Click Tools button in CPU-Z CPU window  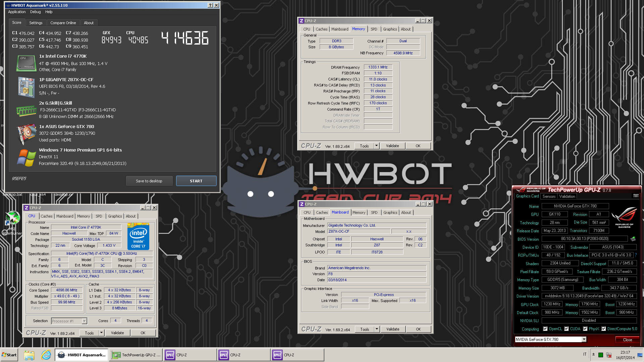tap(89, 333)
